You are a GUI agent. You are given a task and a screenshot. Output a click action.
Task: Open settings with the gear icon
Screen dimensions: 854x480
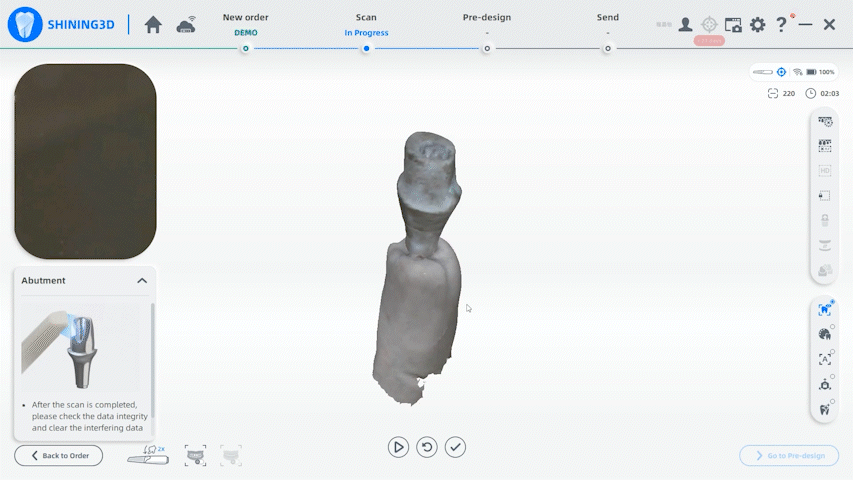(x=758, y=25)
